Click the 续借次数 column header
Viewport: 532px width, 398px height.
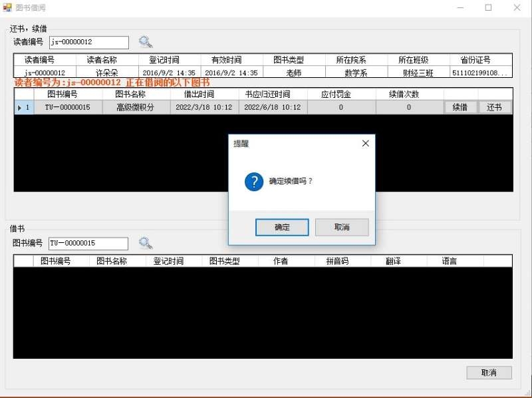point(410,95)
